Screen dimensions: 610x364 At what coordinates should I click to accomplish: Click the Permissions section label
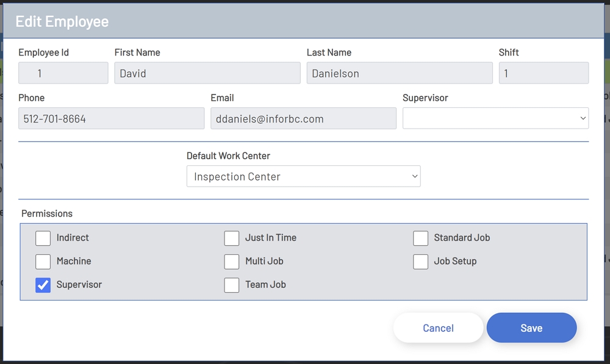pyautogui.click(x=47, y=213)
